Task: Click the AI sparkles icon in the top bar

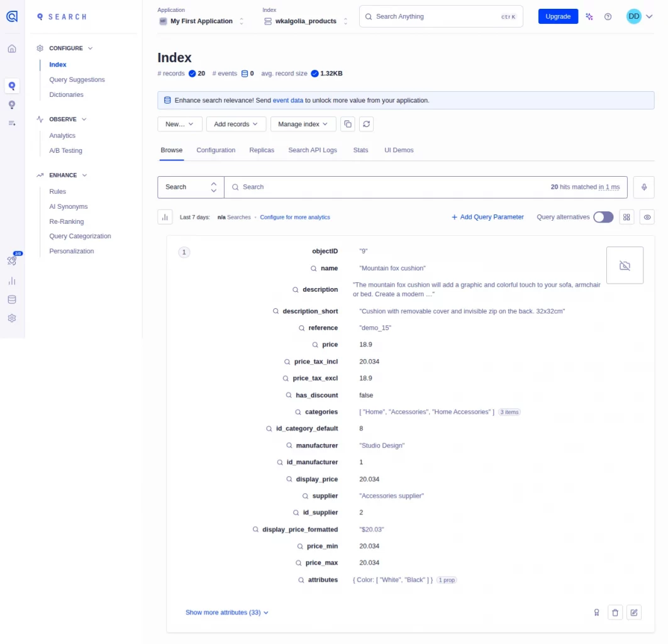Action: pos(589,16)
